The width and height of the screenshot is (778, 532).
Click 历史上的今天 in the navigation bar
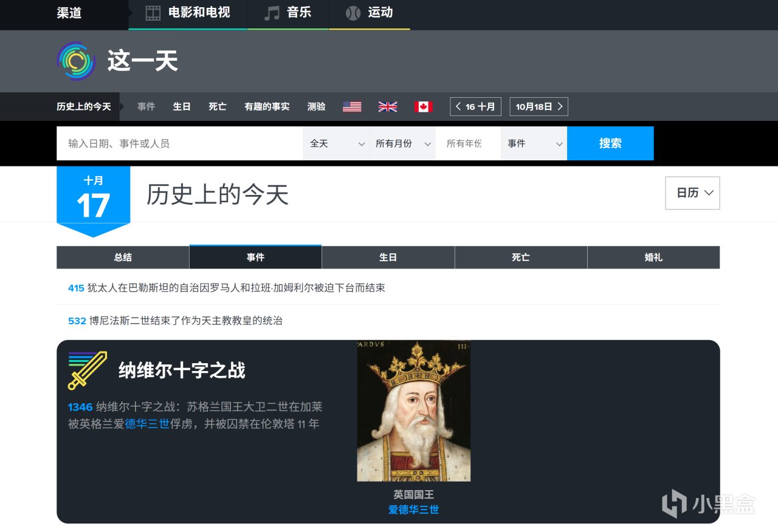click(x=84, y=107)
